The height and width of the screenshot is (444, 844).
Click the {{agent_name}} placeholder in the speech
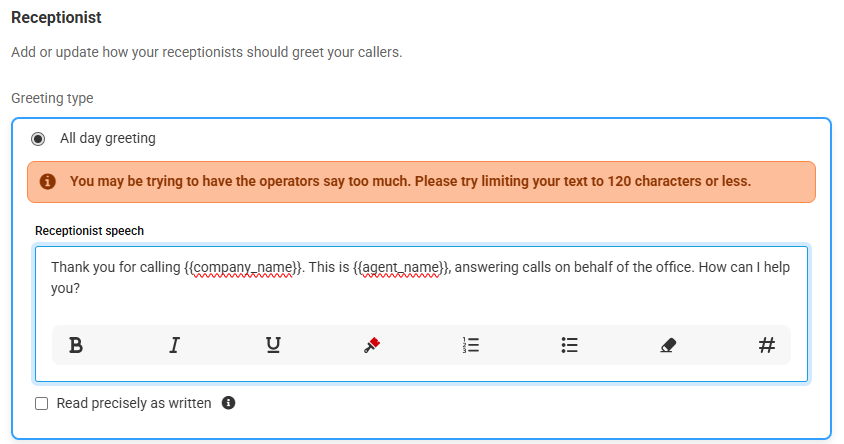401,267
